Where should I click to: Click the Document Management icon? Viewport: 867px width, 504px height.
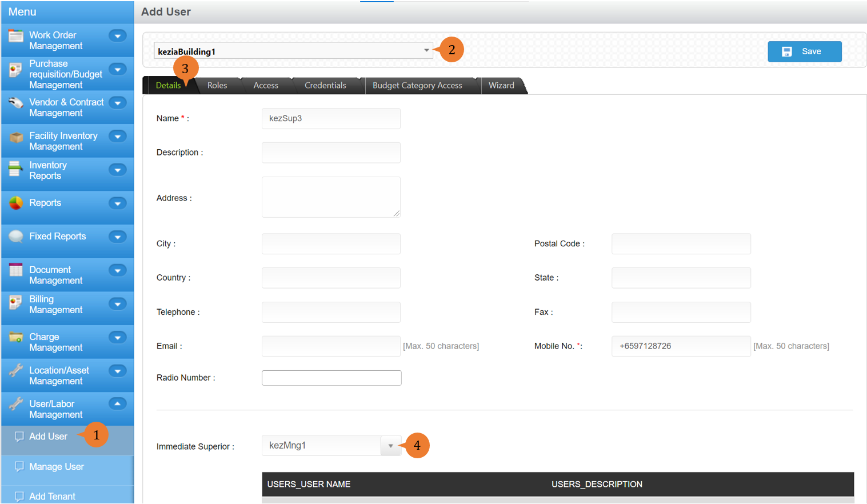coord(16,270)
